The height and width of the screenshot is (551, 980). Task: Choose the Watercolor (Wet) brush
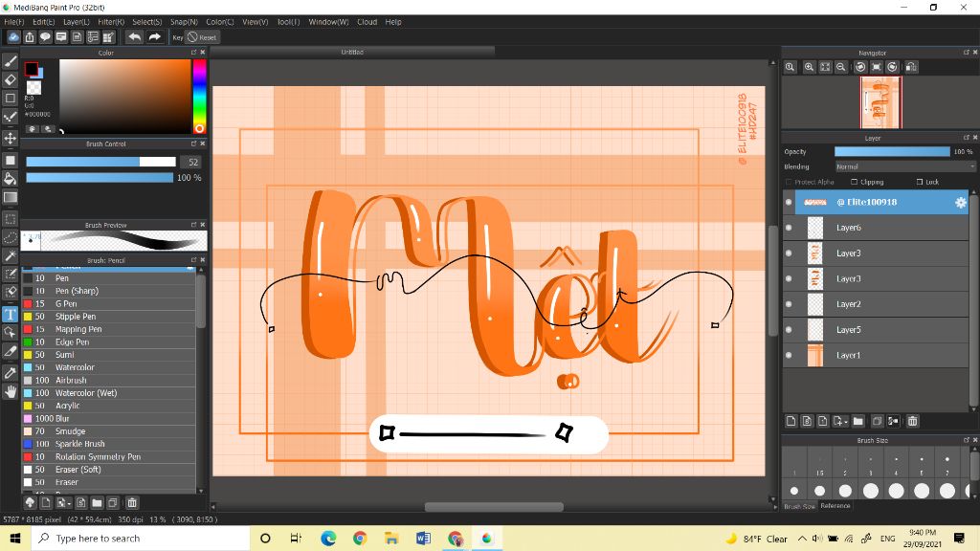pos(109,393)
